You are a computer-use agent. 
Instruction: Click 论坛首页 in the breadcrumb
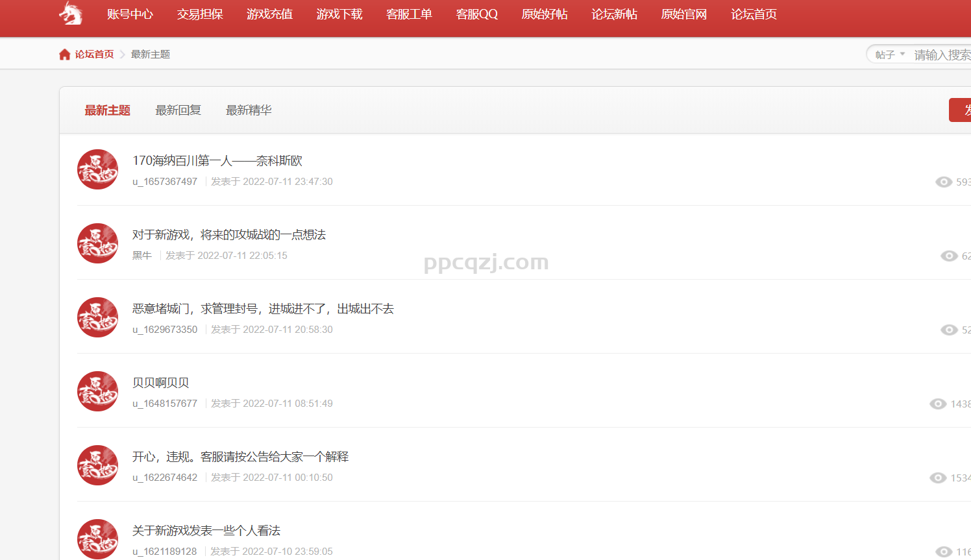pos(94,55)
